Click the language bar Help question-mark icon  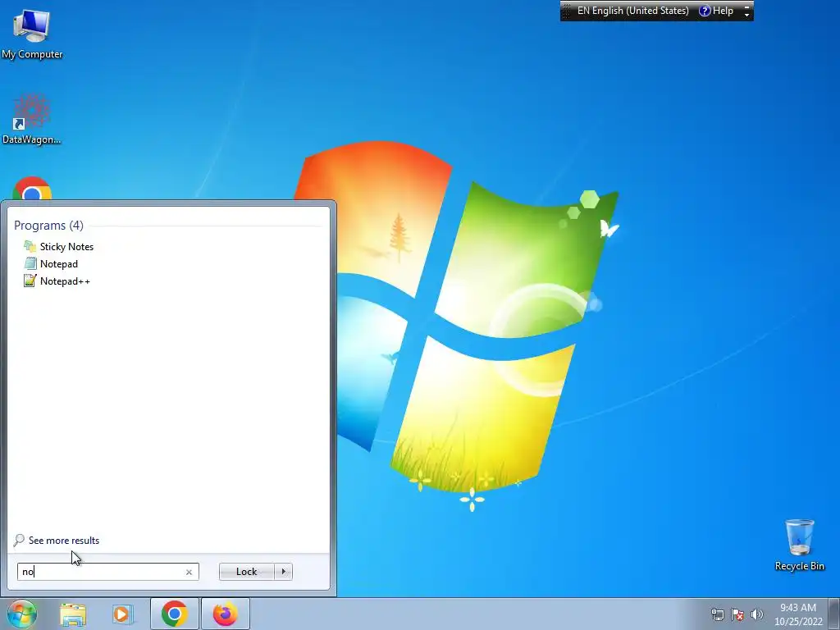point(705,11)
